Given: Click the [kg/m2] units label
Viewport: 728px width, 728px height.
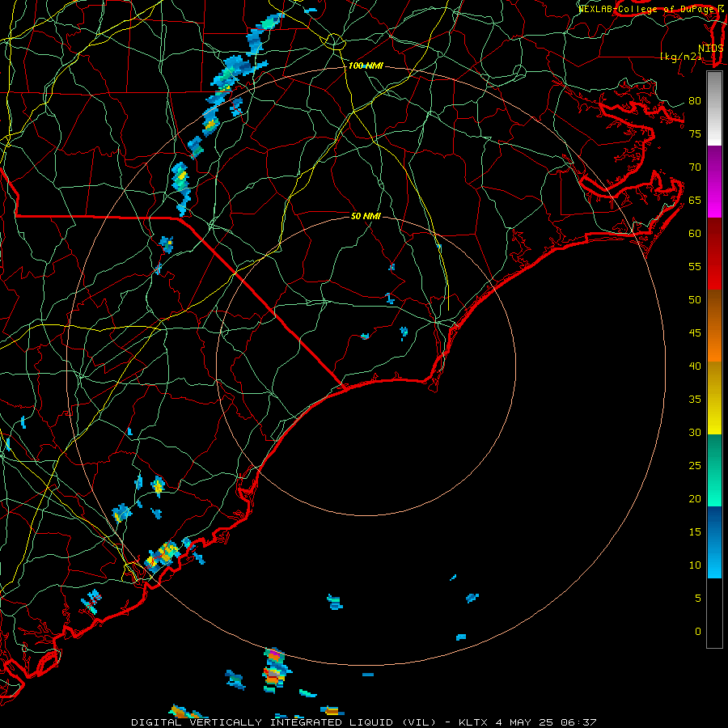Looking at the screenshot, I should [x=680, y=57].
